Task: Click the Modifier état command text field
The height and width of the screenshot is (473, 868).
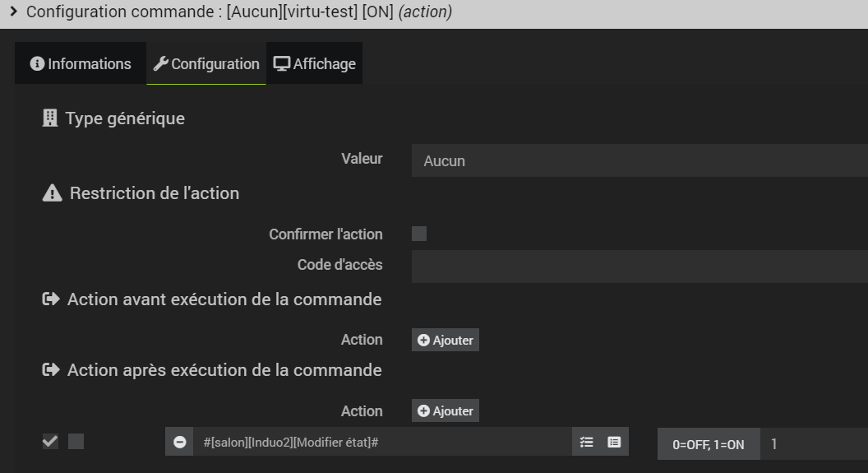Action: [383, 442]
